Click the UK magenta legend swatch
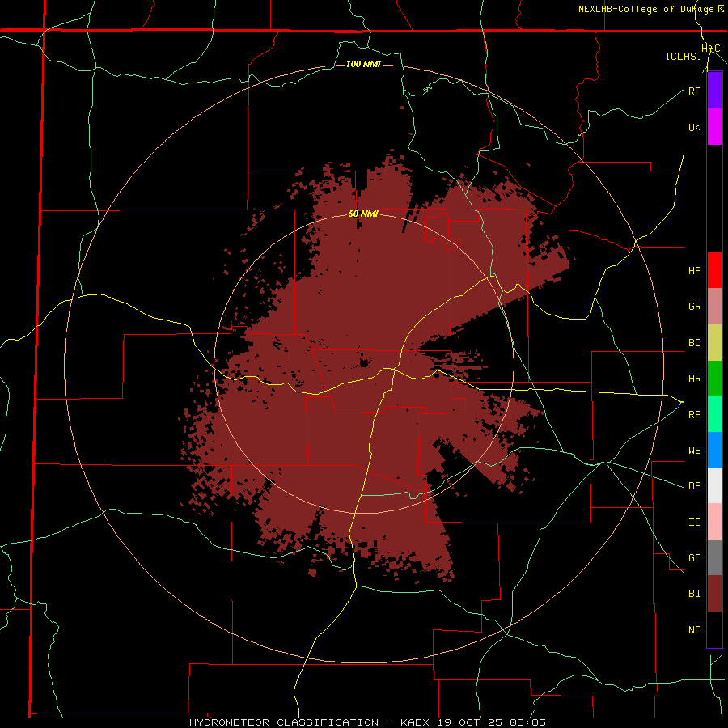Screen dimensions: 728x728 (x=714, y=127)
